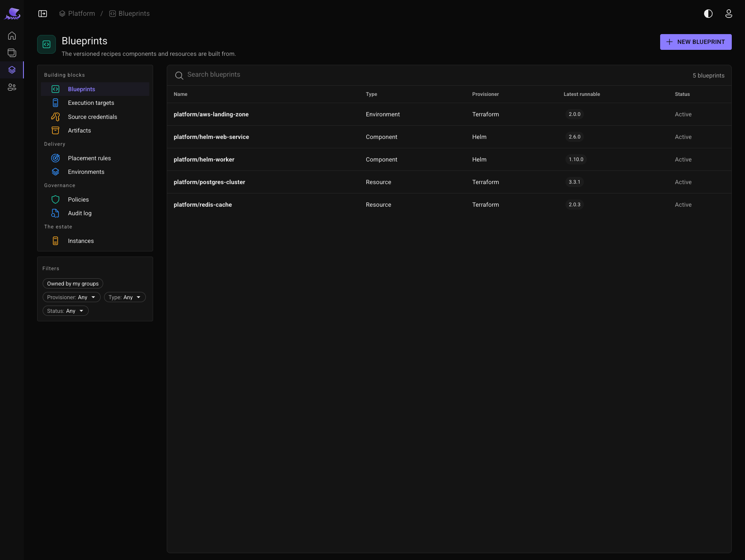Viewport: 745px width, 560px height.
Task: Select the platform layers icon in rail
Action: 12,70
